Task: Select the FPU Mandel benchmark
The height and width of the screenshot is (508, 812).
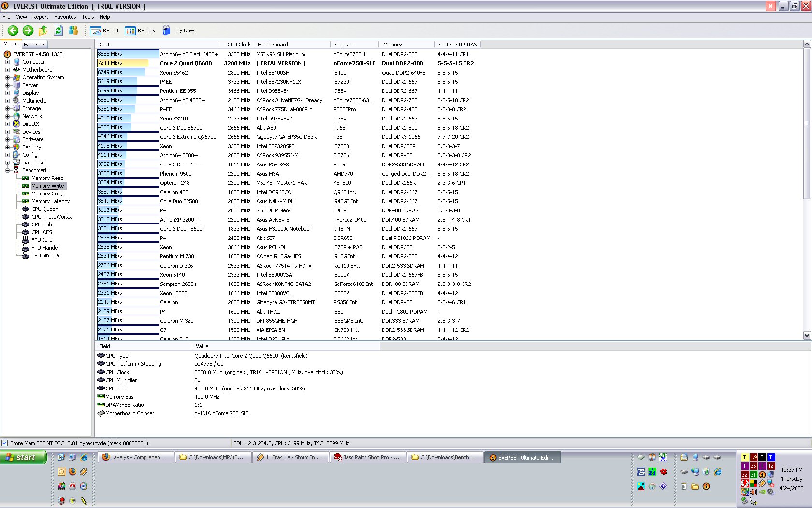Action: (x=45, y=248)
